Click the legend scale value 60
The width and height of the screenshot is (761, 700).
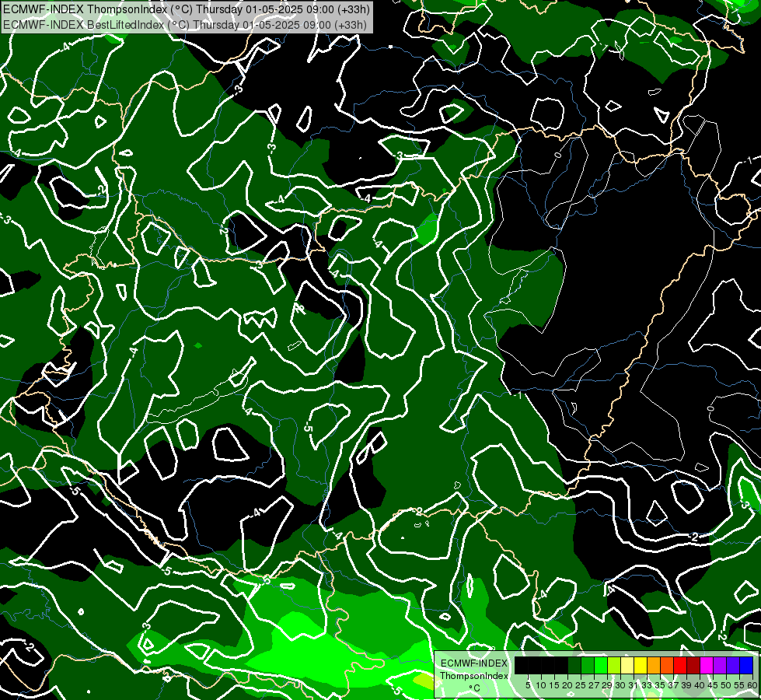click(x=752, y=685)
